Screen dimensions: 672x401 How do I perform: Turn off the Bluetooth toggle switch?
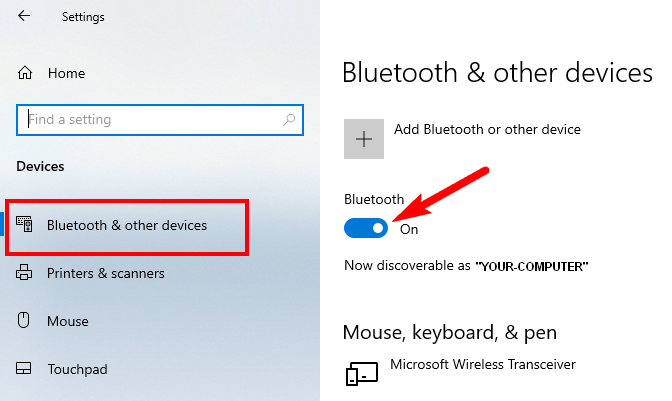click(x=366, y=228)
